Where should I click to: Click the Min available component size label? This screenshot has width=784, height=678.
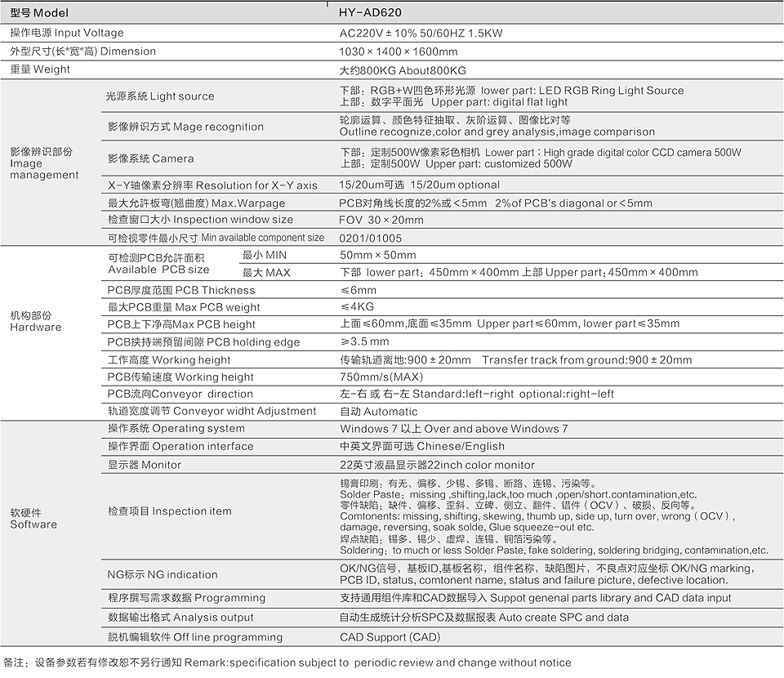click(x=216, y=238)
